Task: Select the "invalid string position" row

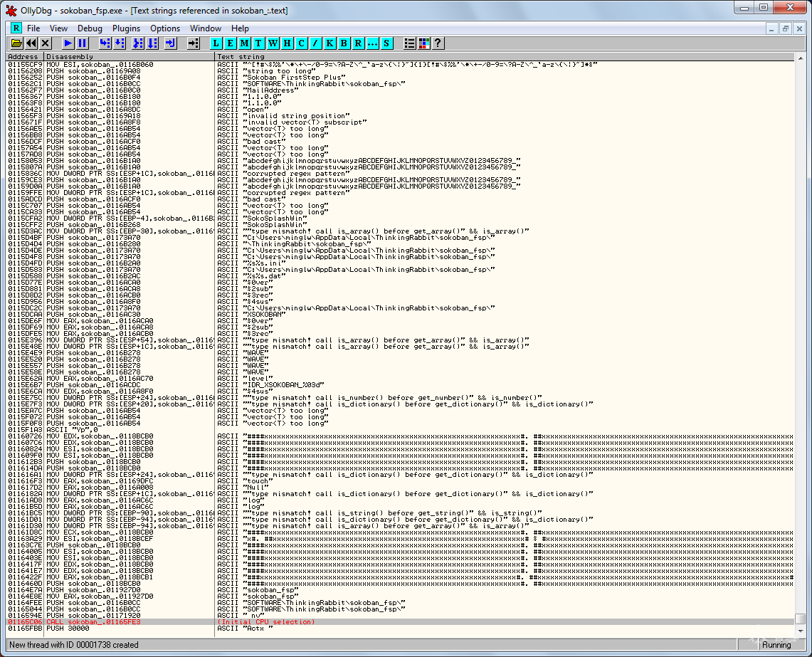Action: 400,116
